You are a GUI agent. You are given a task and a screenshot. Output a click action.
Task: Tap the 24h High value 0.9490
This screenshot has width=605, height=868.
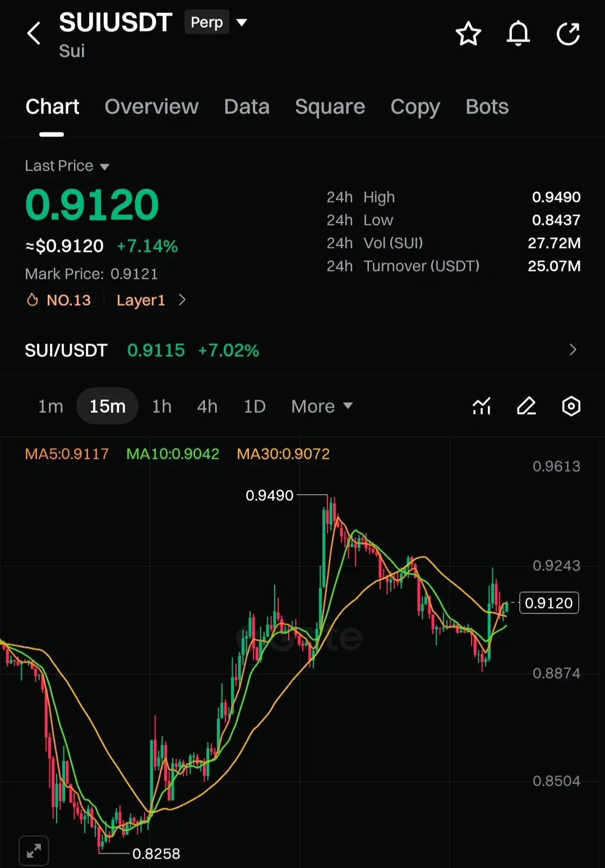[x=556, y=197]
